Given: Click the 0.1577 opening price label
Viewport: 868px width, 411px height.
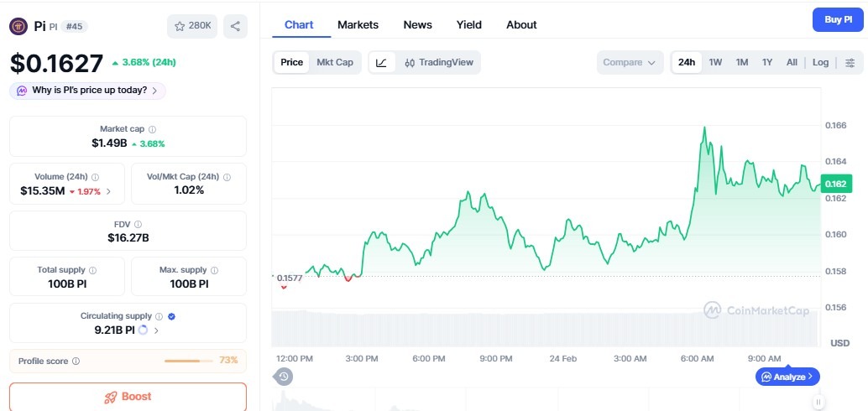Looking at the screenshot, I should point(290,278).
